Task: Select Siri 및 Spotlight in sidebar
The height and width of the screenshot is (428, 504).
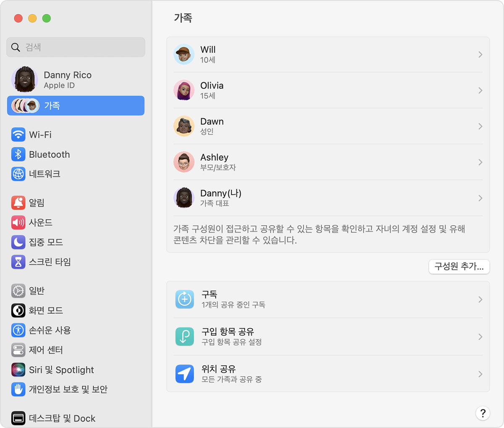Action: pyautogui.click(x=61, y=370)
